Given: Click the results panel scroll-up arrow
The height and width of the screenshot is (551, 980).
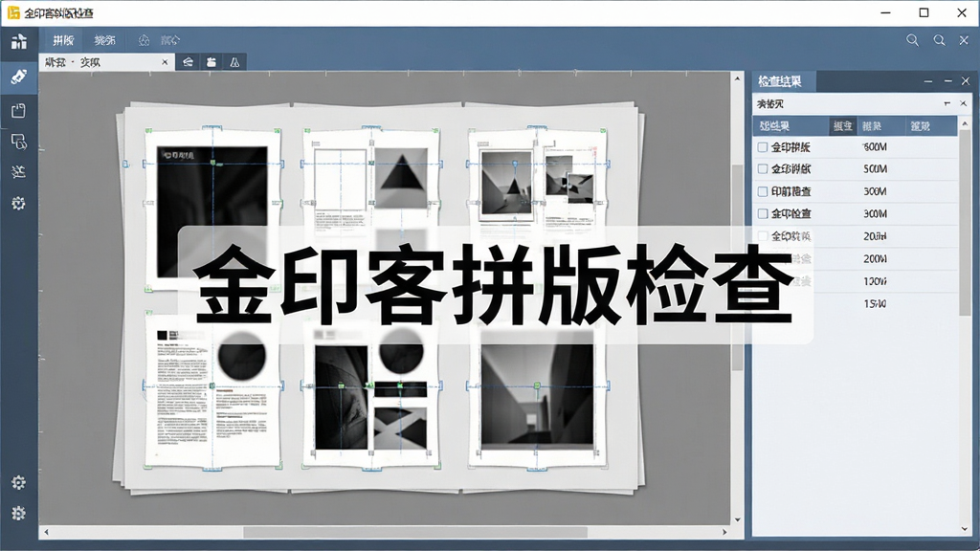Looking at the screenshot, I should [x=965, y=124].
